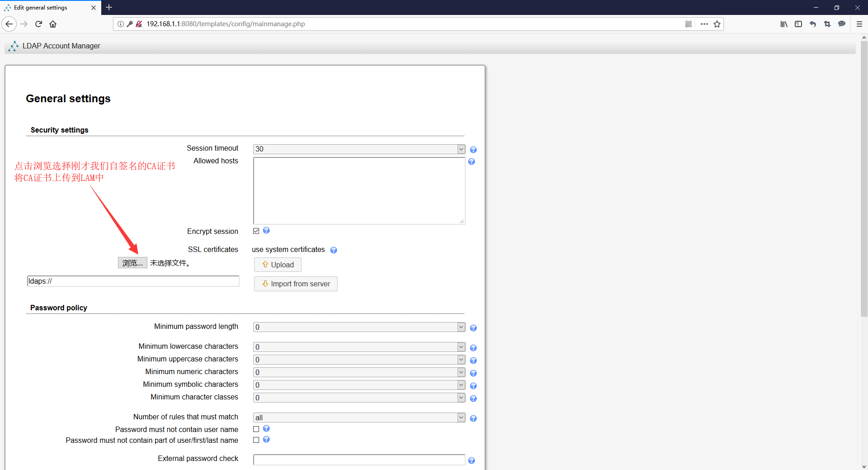Click the browser address bar URL

click(x=226, y=24)
